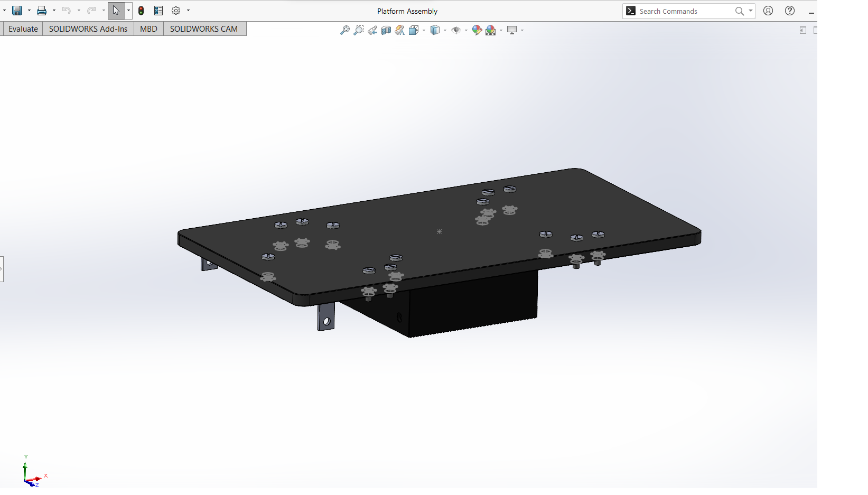Expand the View Orientation dropdown arrow
This screenshot has height=495, width=868.
pyautogui.click(x=424, y=30)
